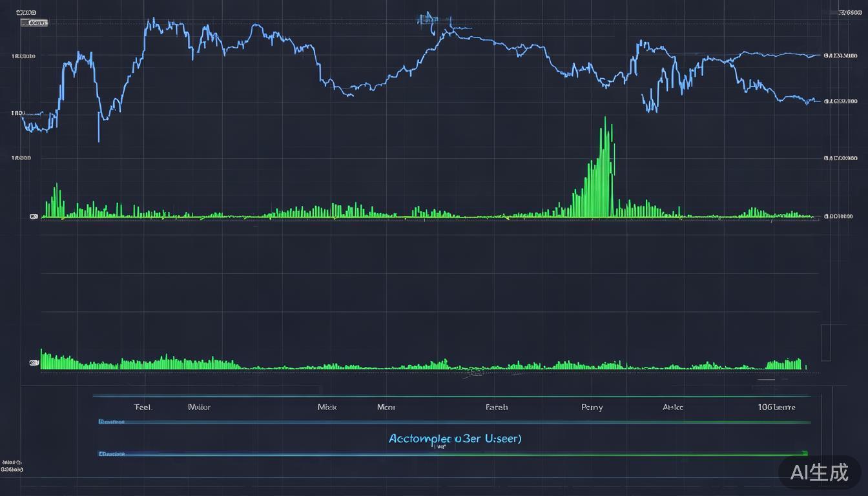
Task: Pick the 'Alkkc' axis label
Action: tap(672, 407)
